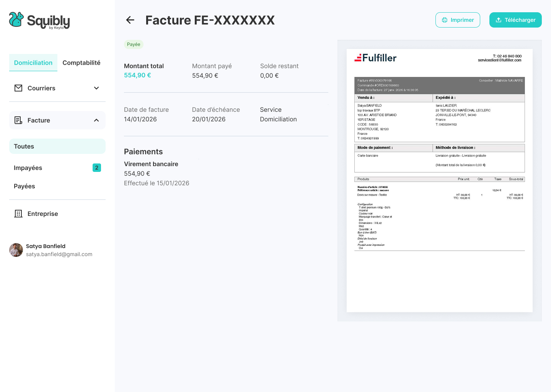
Task: Expand the Courriers section chevron
Action: (x=96, y=88)
